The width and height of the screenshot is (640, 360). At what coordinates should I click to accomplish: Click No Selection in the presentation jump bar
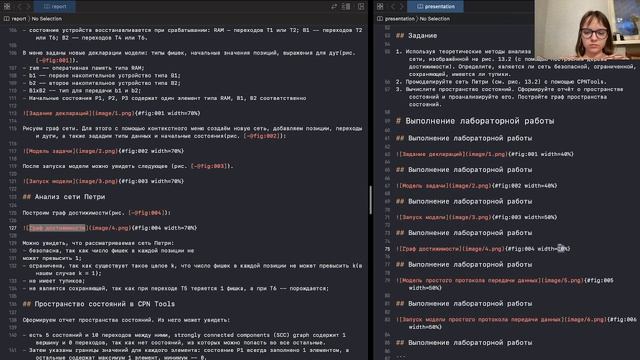[435, 19]
